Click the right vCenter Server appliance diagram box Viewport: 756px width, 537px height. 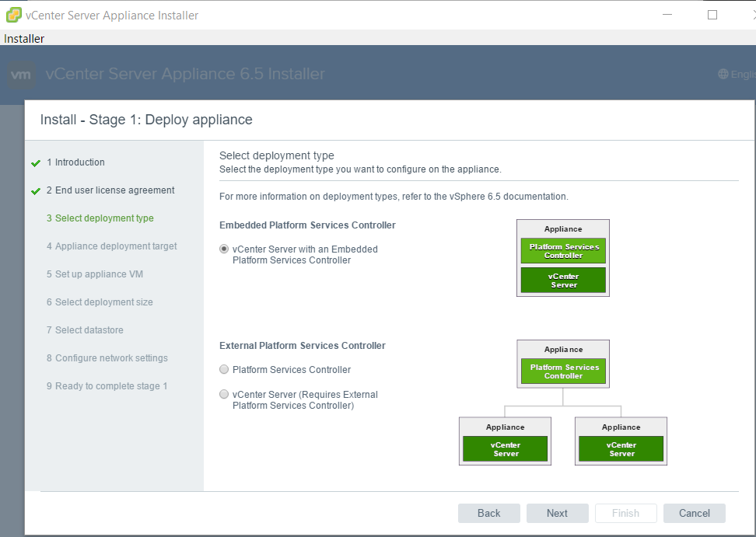[x=621, y=441]
